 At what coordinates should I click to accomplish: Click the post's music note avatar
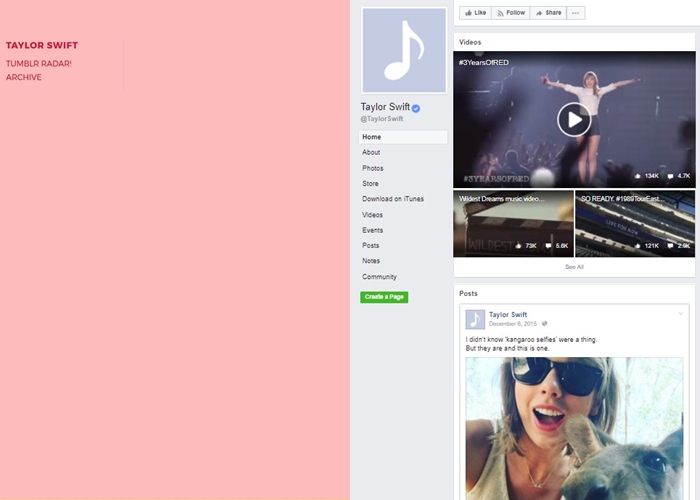(476, 319)
